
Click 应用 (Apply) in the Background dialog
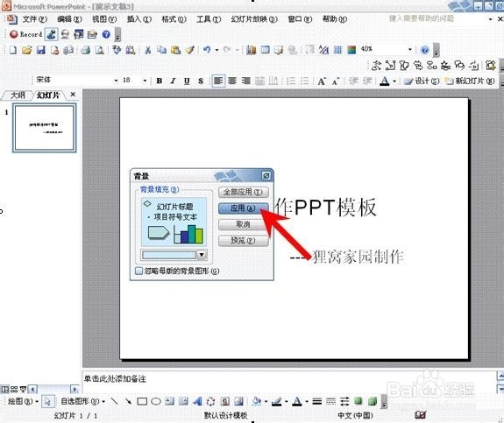pos(244,208)
